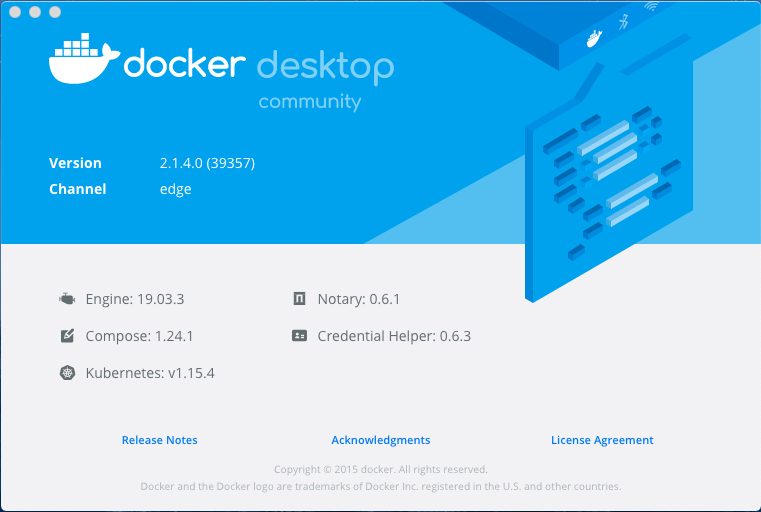This screenshot has height=512, width=761.
Task: Click the Engine icon
Action: coord(67,299)
